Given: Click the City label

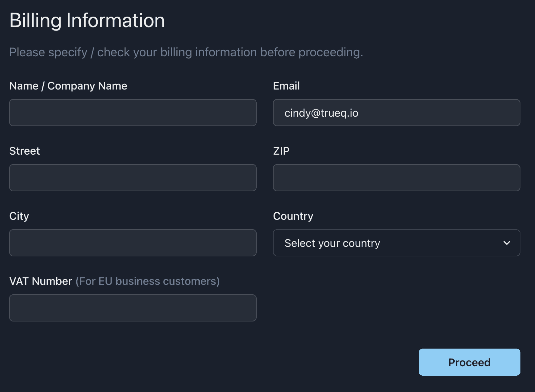Looking at the screenshot, I should point(19,216).
